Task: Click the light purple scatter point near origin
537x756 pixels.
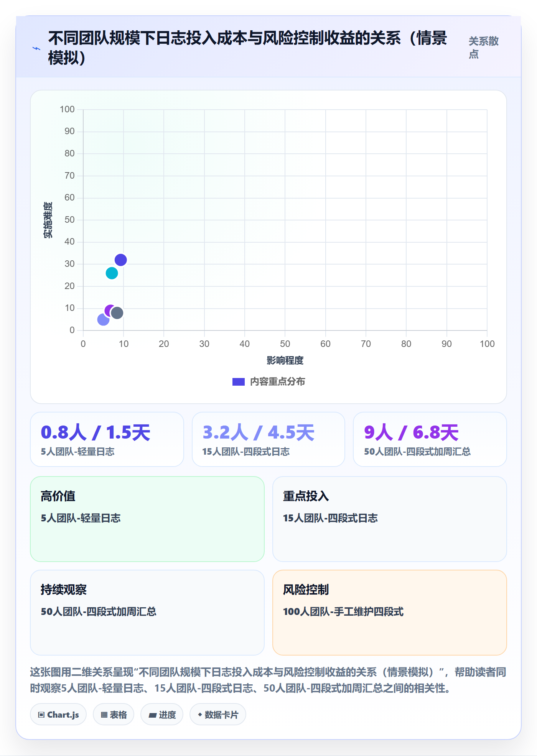Action: point(103,320)
